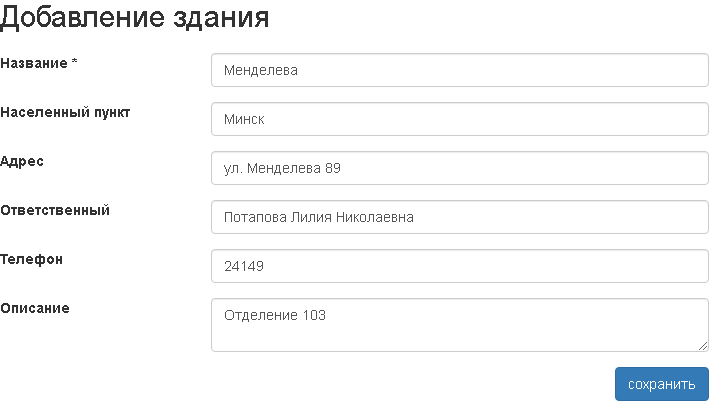Click the required asterisk next to Название
Screen dimensions: 714x404
point(75,63)
